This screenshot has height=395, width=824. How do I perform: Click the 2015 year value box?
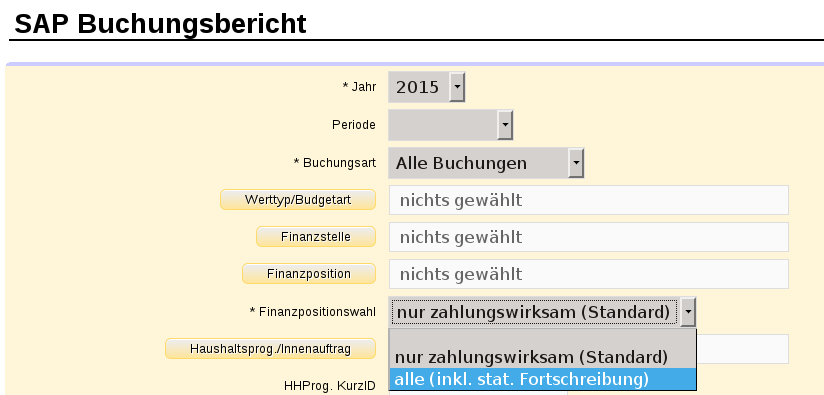[x=419, y=87]
